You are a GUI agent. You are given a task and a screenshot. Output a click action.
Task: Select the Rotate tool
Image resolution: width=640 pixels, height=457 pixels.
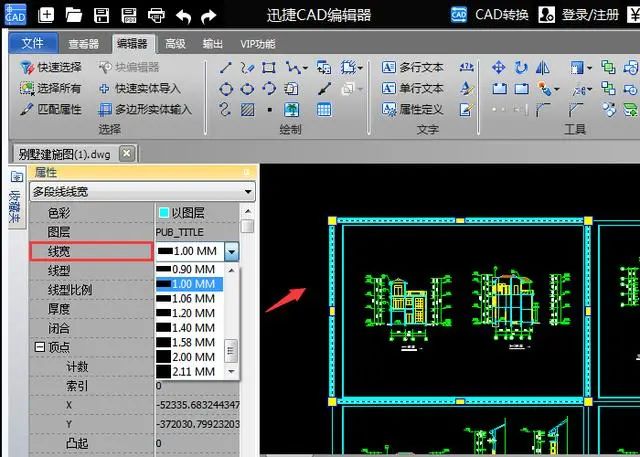(x=521, y=67)
